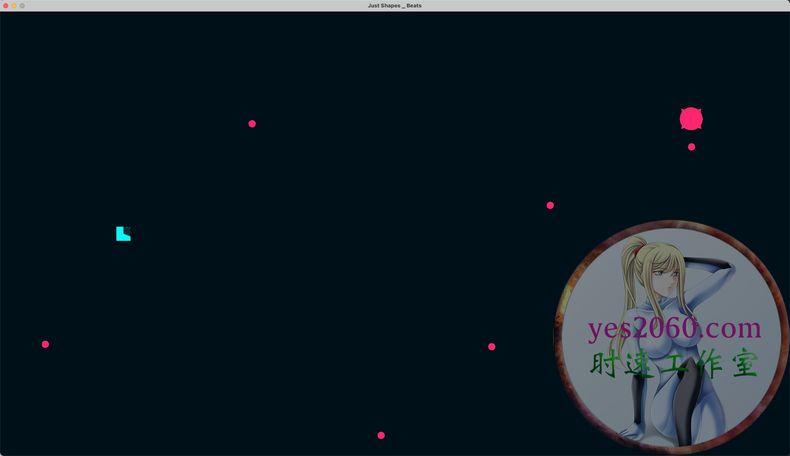Click the pink dot near the left edge
790x456 pixels.
tap(45, 344)
